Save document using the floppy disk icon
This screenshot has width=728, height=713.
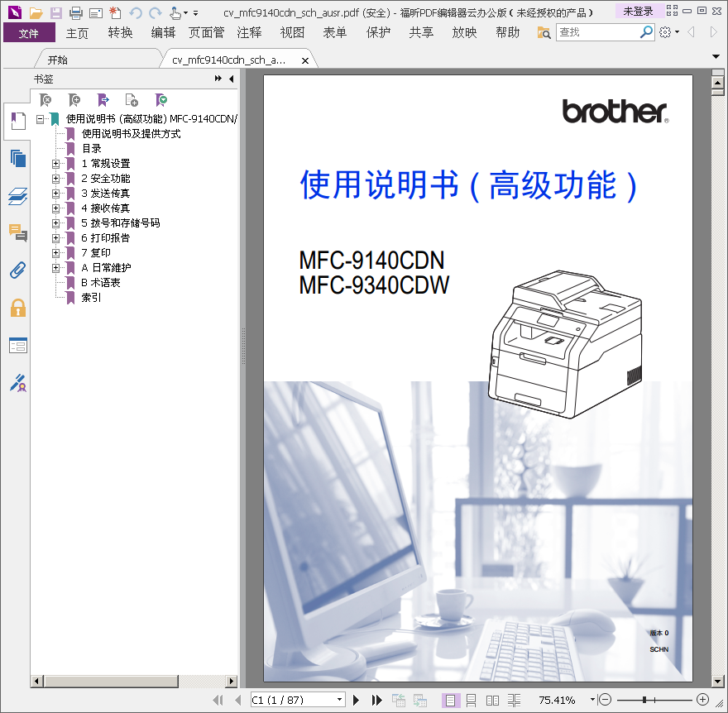pos(56,12)
